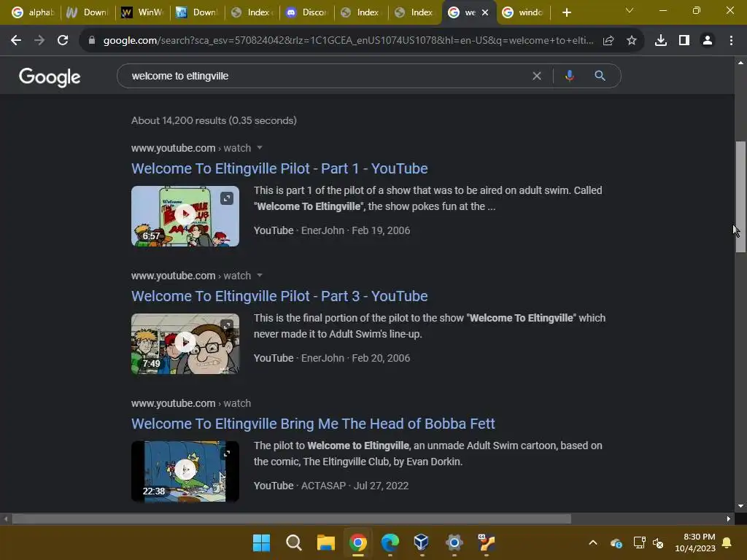Go to Google home via logo
Screen dimensions: 747x560
[x=50, y=77]
